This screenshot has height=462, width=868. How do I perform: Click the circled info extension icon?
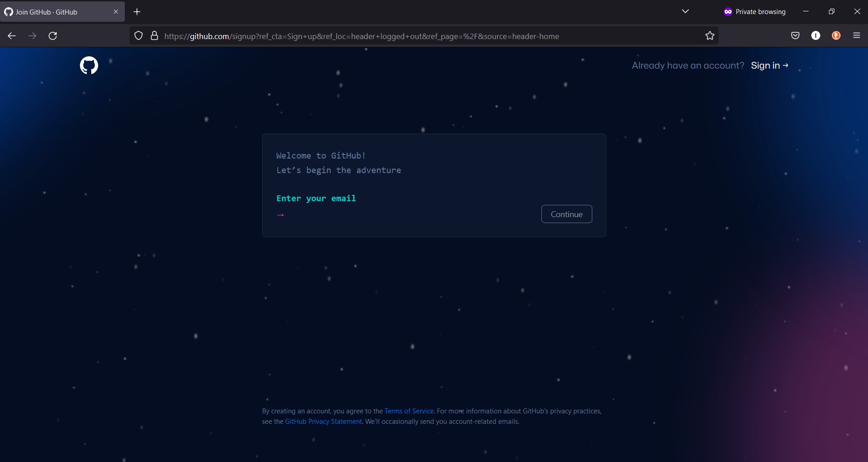click(x=816, y=36)
